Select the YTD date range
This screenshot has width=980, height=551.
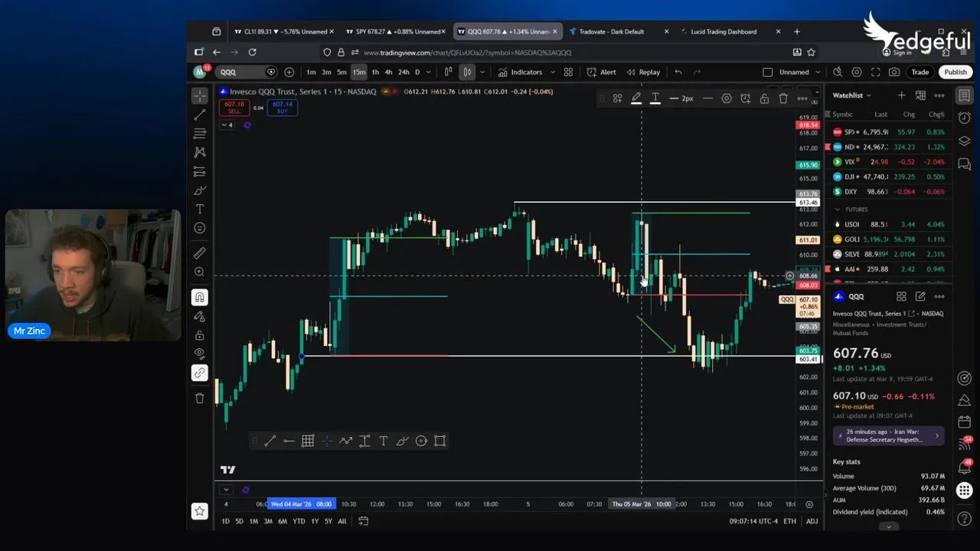[x=299, y=521]
